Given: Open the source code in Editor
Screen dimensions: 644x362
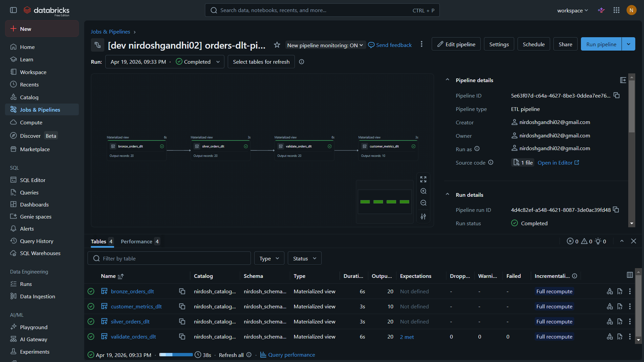Looking at the screenshot, I should tap(555, 163).
